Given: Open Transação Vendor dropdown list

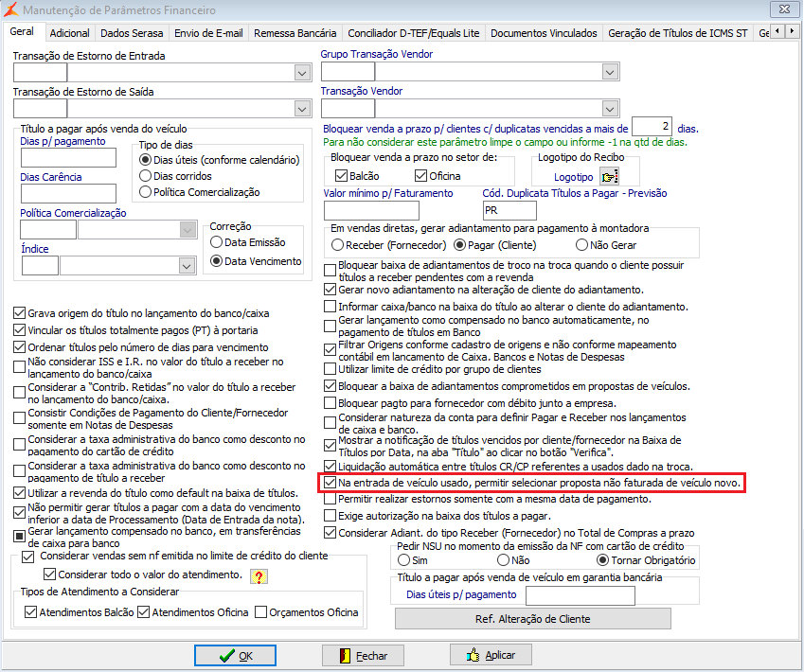Looking at the screenshot, I should point(610,109).
